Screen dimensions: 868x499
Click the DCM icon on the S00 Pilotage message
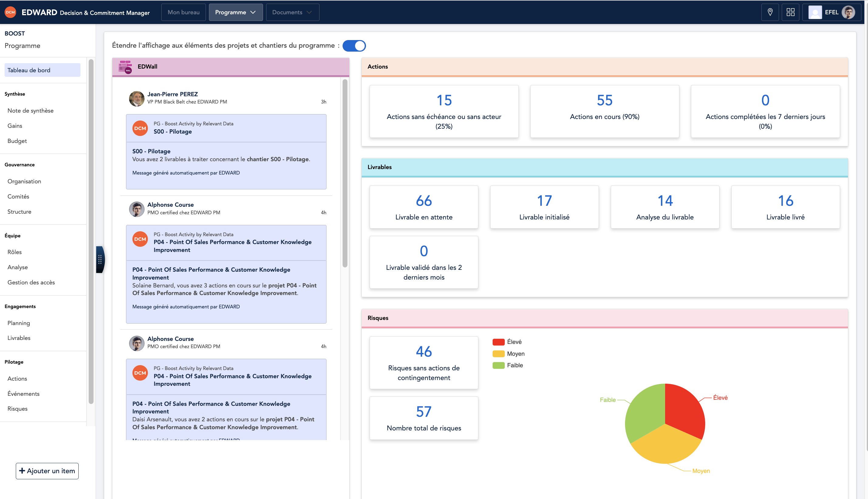(140, 128)
